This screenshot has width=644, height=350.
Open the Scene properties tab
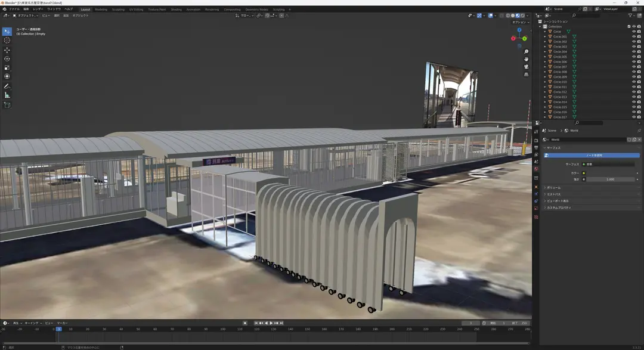click(536, 162)
